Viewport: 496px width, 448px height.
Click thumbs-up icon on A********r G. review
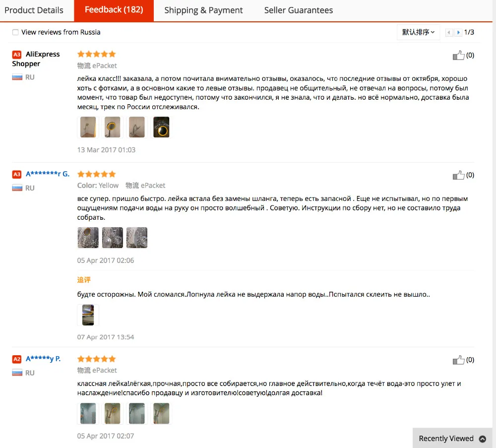click(458, 175)
